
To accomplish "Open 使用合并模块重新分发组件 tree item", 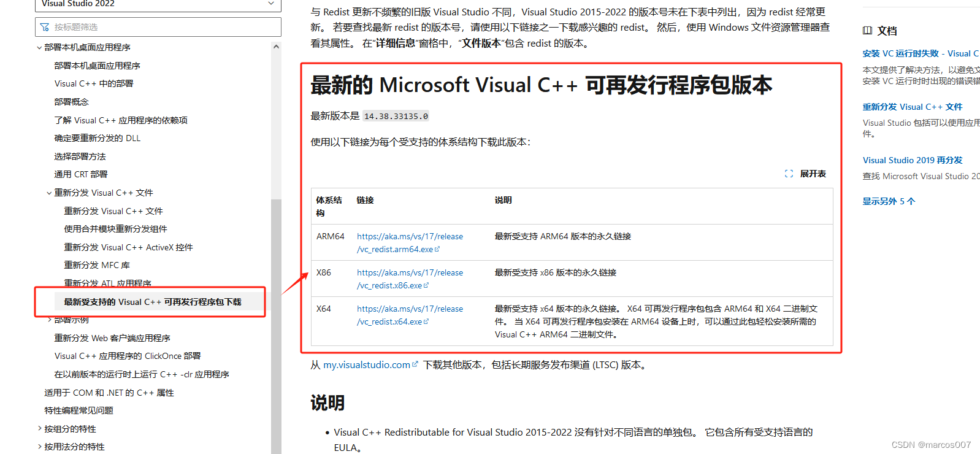I will coord(115,229).
